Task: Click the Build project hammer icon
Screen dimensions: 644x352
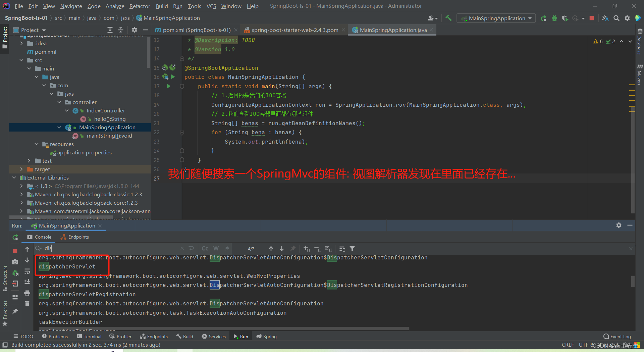Action: click(448, 18)
